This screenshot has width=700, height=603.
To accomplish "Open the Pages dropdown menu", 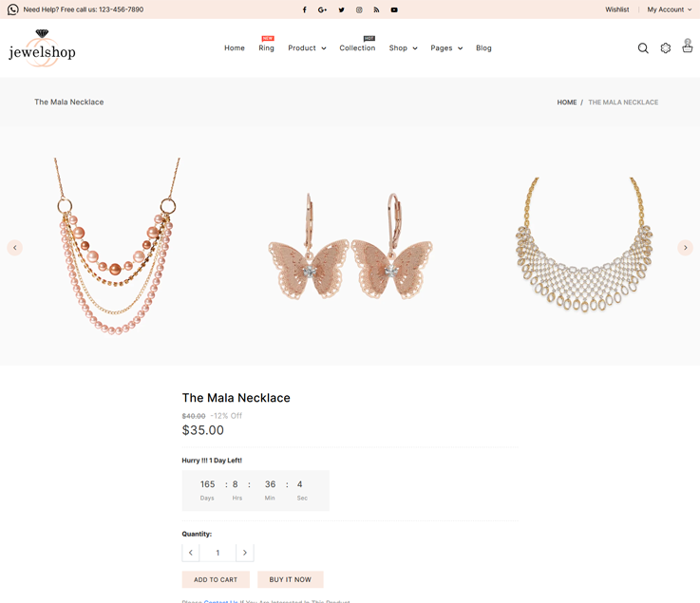I will pos(446,48).
